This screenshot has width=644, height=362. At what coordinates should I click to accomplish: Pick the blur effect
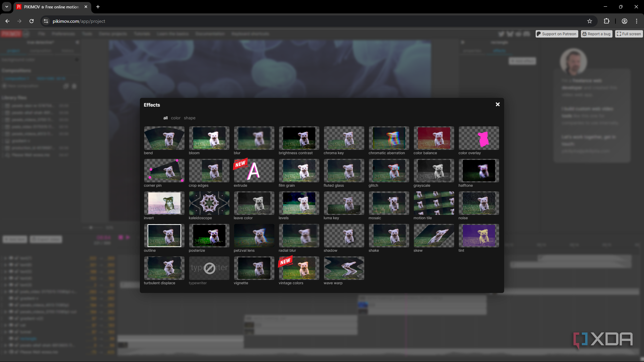tap(254, 138)
